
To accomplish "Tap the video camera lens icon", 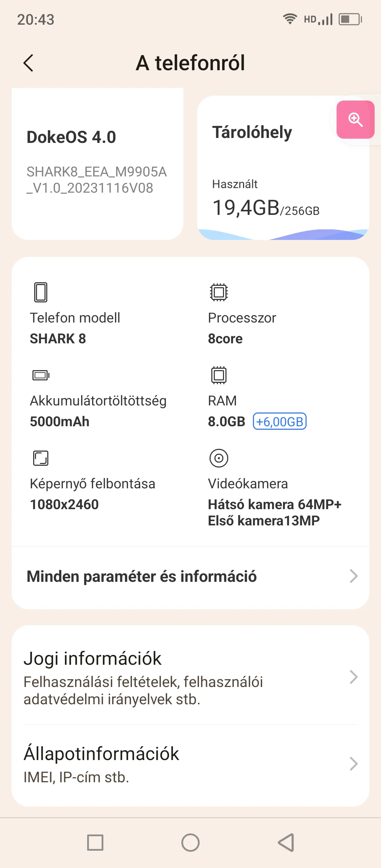I will 219,458.
